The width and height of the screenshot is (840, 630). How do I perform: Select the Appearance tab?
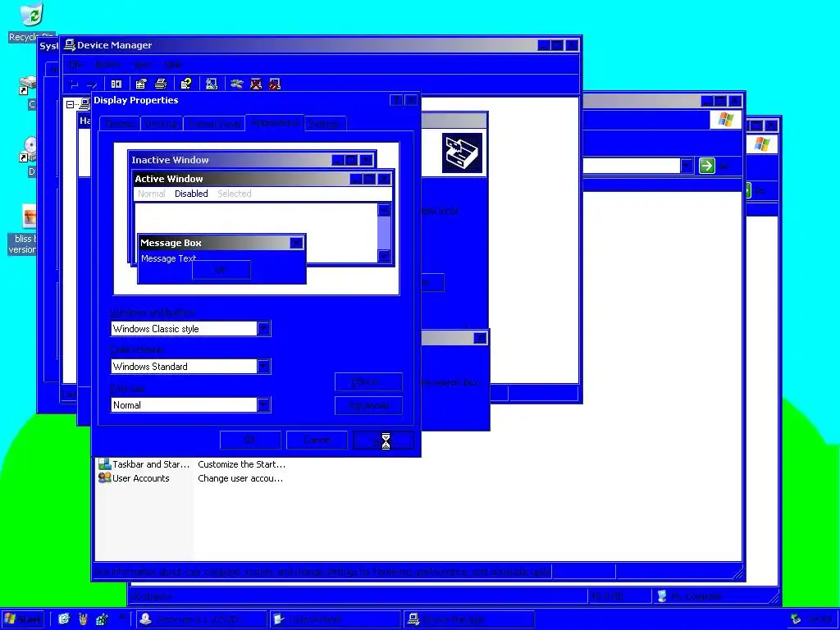pos(275,122)
